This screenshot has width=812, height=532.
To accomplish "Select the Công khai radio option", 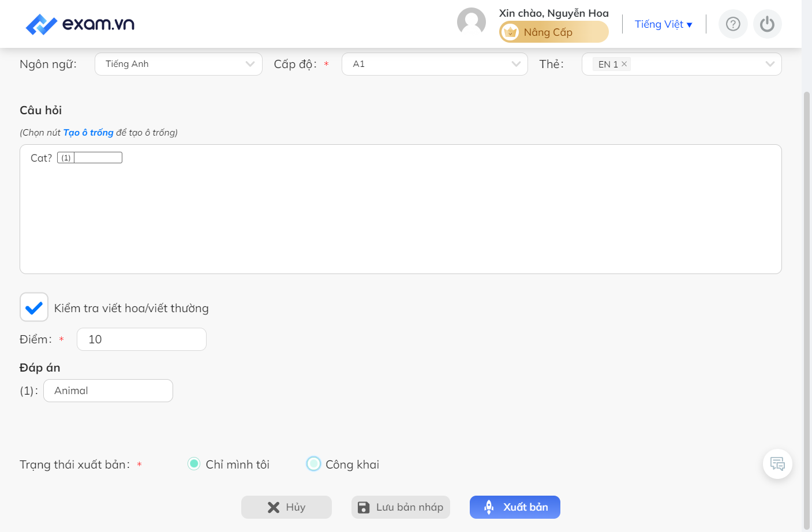I will (313, 464).
